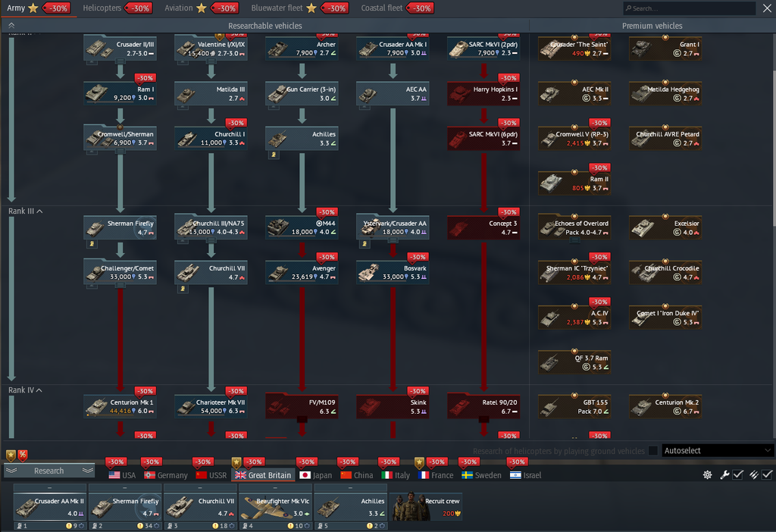
Task: Select the Harry Hopkins I tank
Action: click(x=483, y=93)
